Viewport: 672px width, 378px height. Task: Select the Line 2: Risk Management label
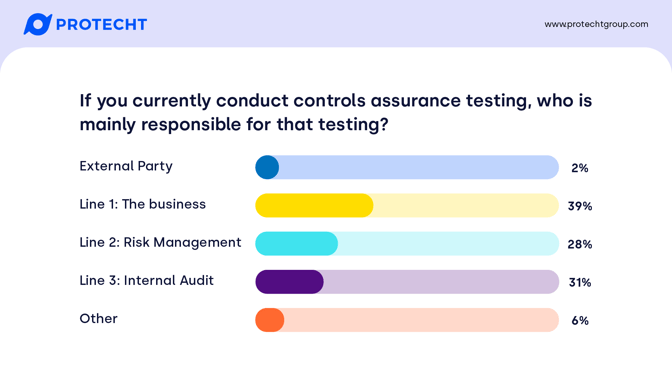click(x=160, y=243)
